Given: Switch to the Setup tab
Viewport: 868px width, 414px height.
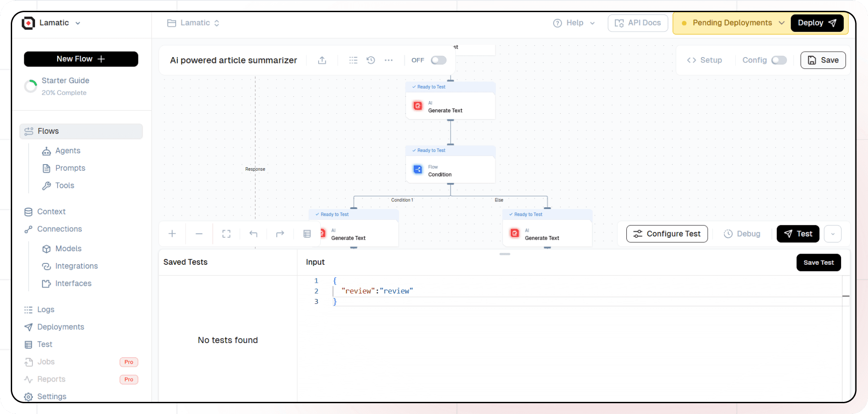Looking at the screenshot, I should pyautogui.click(x=704, y=60).
